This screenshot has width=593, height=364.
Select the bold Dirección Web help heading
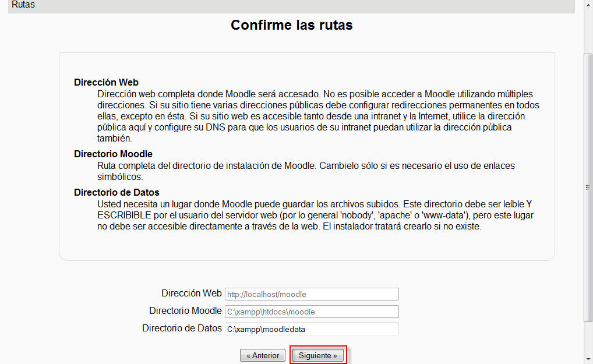click(106, 82)
